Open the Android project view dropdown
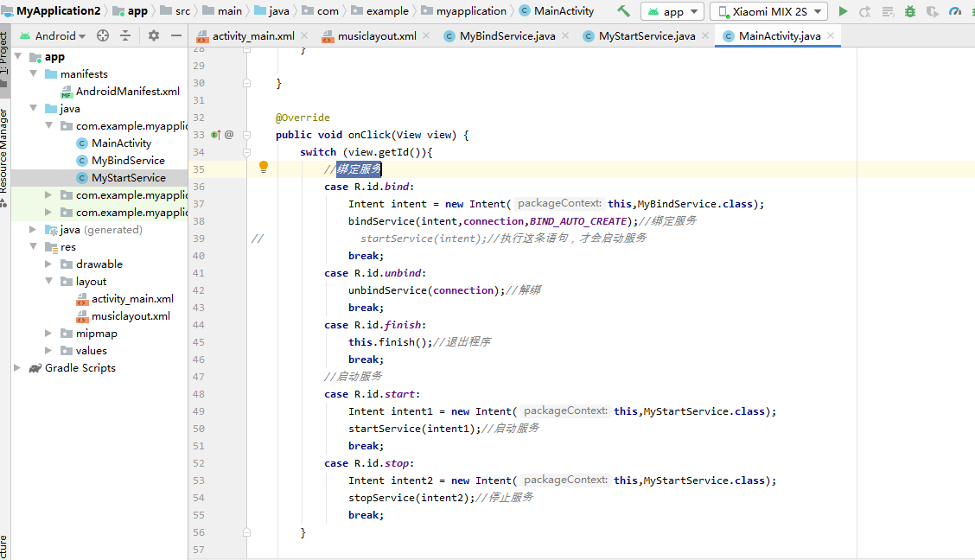The height and width of the screenshot is (560, 975). coord(53,36)
